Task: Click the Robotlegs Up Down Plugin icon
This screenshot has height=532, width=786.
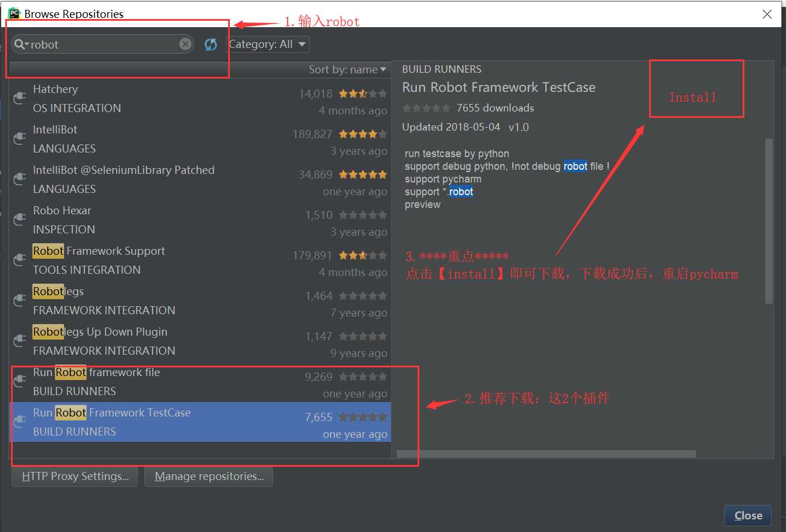Action: point(20,340)
